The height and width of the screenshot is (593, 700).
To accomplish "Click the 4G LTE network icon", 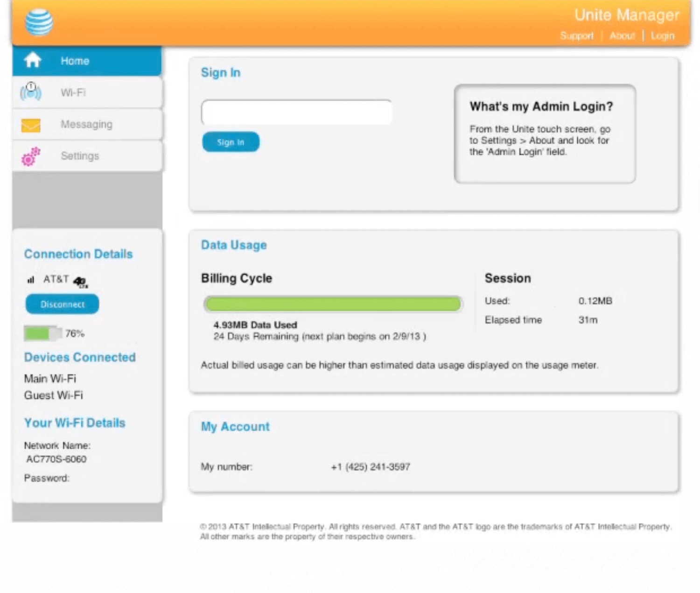I will click(80, 282).
